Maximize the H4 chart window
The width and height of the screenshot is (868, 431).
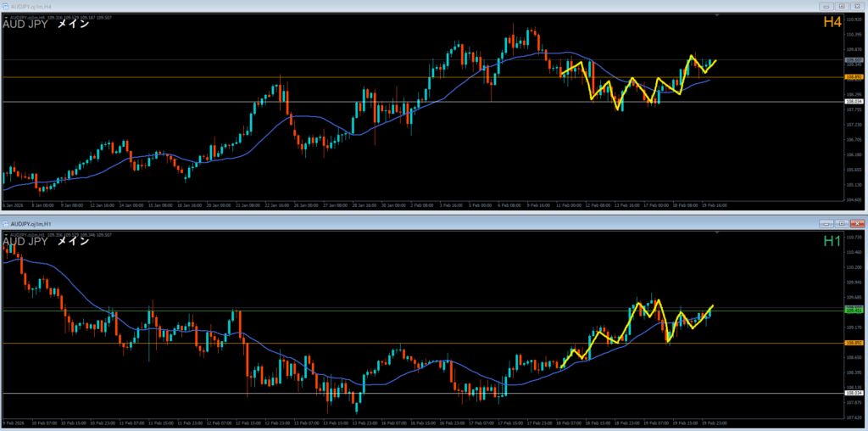[x=840, y=5]
